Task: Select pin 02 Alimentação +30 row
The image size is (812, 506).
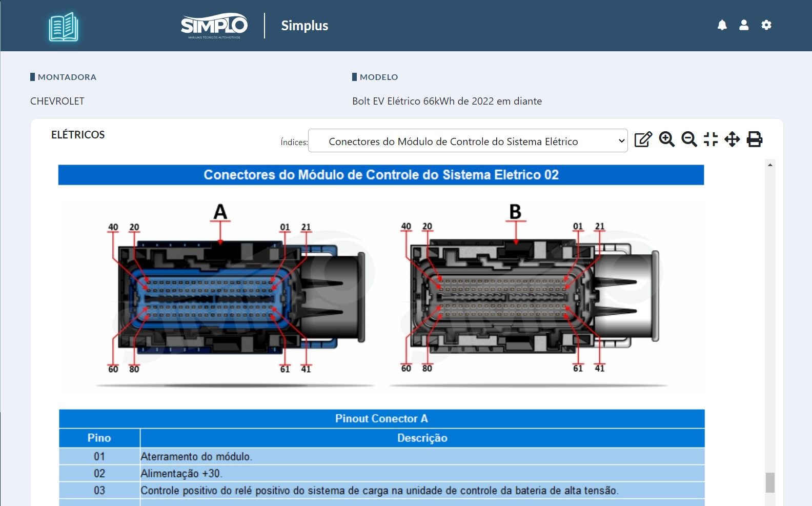Action: coord(381,473)
